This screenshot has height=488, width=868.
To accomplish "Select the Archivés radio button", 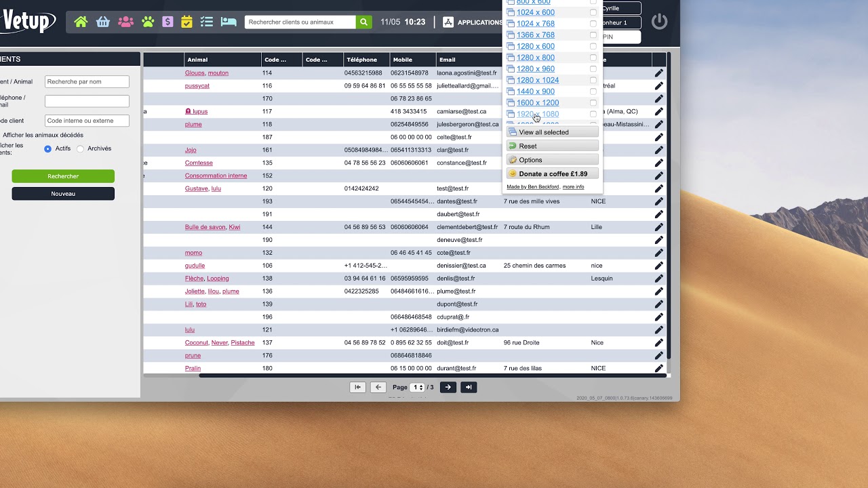I will 81,149.
